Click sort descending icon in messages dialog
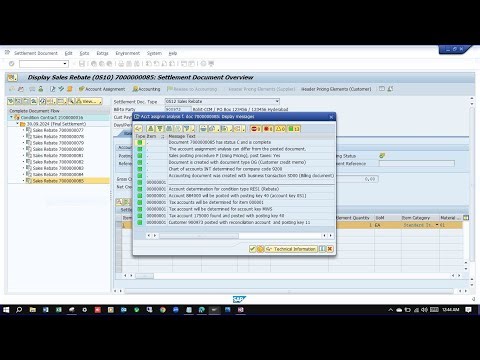Screen dimensions: 480x360 click(x=160, y=128)
